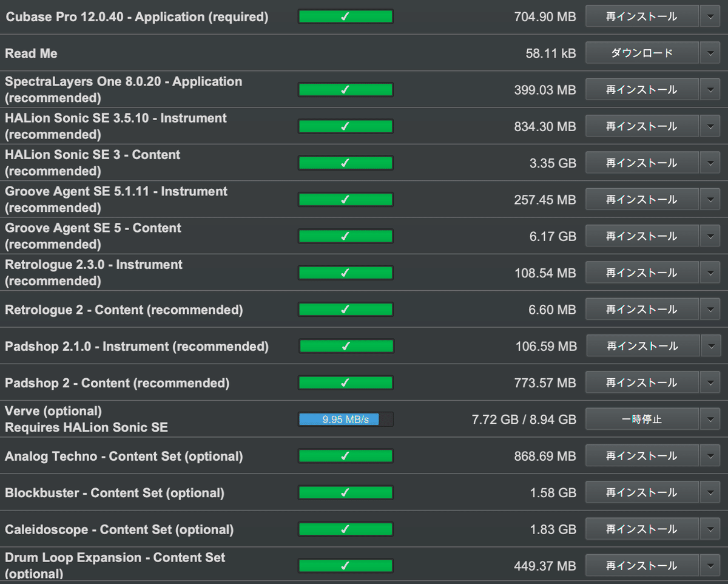The height and width of the screenshot is (584, 728).
Task: Open dropdown for Caleidoscope Content Set
Action: pyautogui.click(x=710, y=529)
